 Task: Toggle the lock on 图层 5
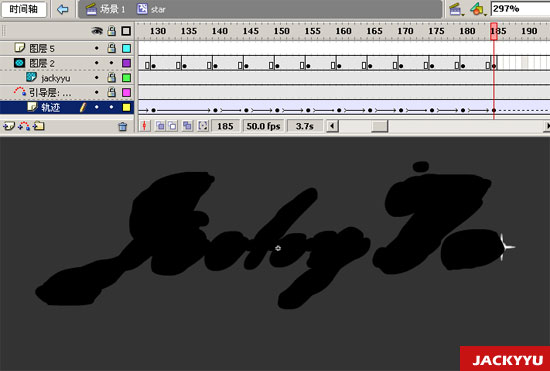tap(112, 48)
